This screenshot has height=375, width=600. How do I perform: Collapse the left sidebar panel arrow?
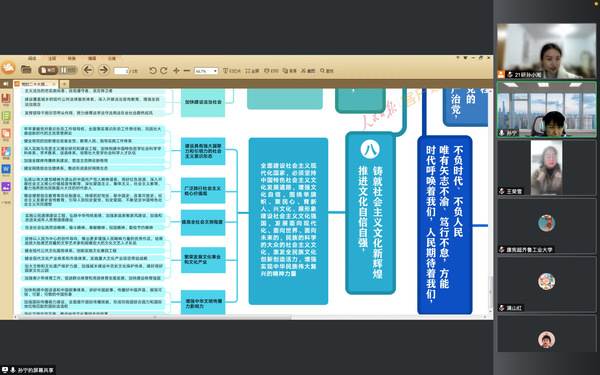pos(6,84)
